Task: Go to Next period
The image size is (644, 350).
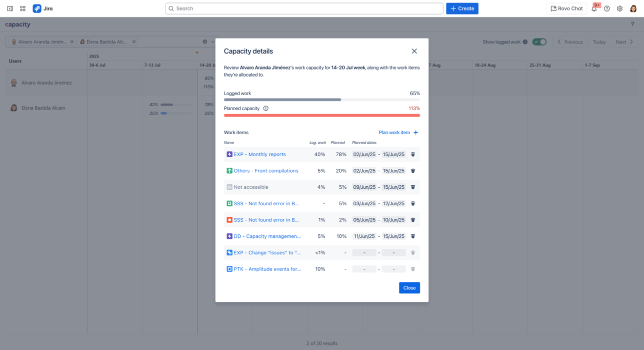Action: pyautogui.click(x=624, y=42)
